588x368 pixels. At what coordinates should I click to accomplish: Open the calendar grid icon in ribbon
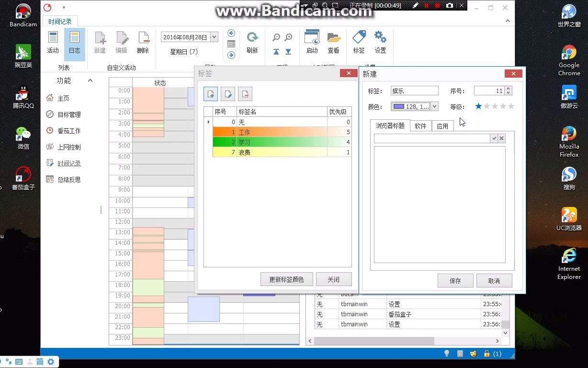click(231, 44)
